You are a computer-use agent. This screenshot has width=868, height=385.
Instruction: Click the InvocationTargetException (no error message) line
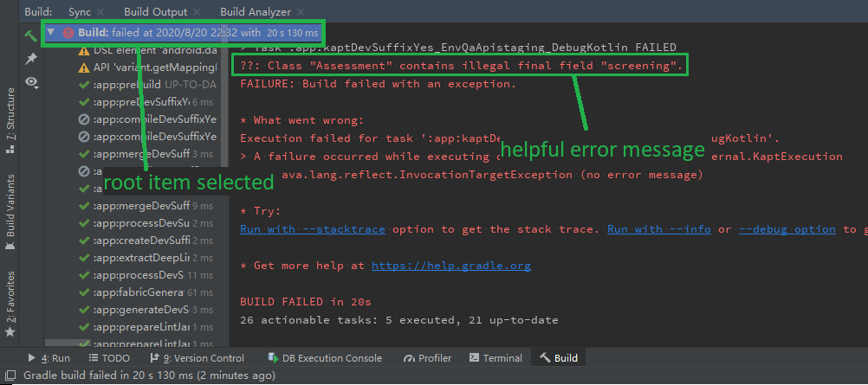coord(492,175)
